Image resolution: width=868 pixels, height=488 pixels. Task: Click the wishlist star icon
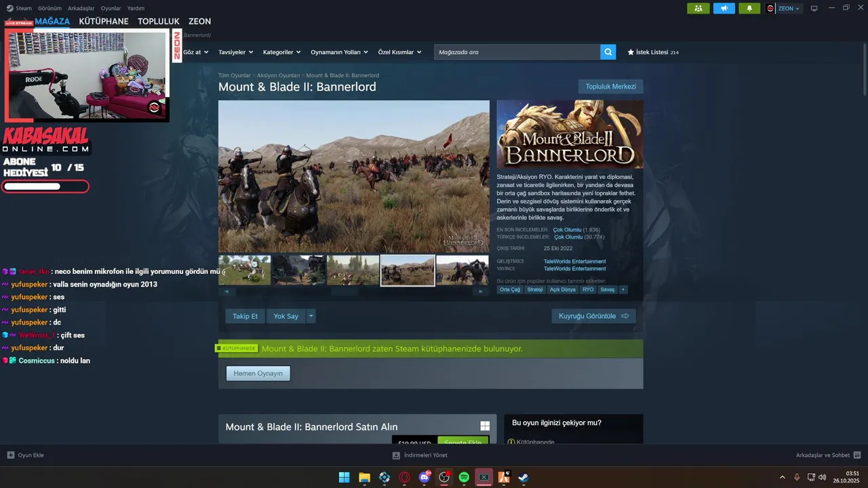pos(631,52)
